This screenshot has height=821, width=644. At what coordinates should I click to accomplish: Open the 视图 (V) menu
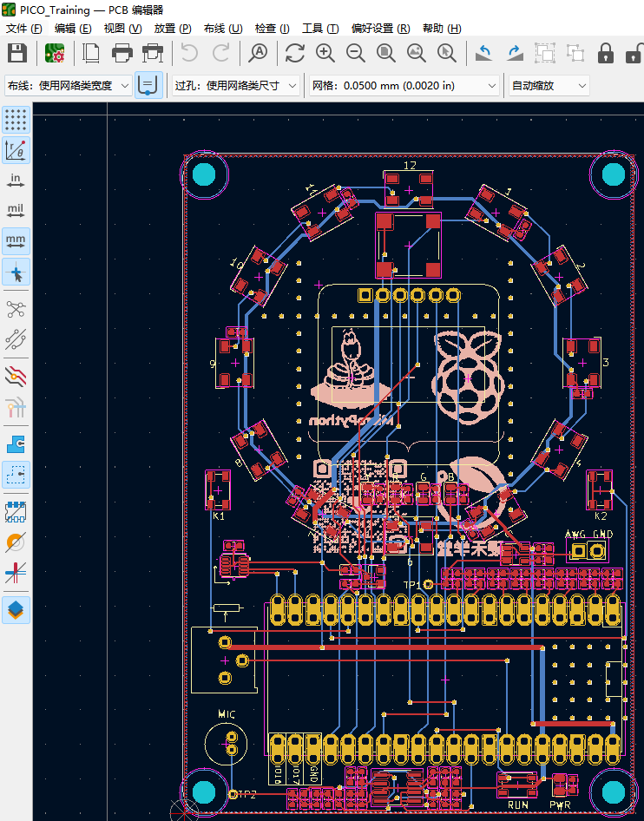tap(122, 29)
